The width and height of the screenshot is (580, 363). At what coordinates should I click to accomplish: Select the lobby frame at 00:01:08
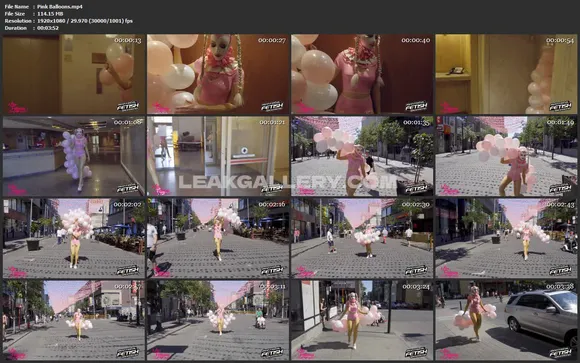(74, 156)
